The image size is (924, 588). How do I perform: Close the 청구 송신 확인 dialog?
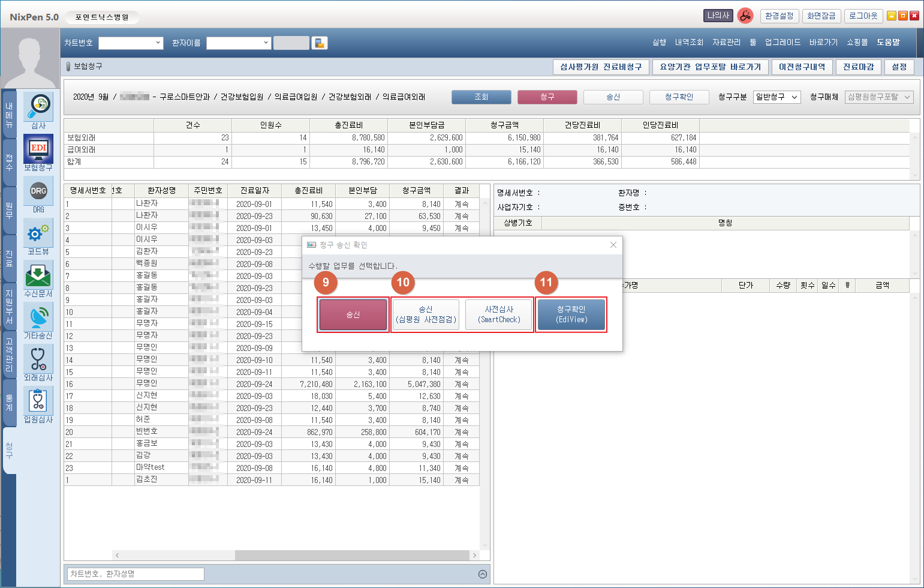click(613, 245)
